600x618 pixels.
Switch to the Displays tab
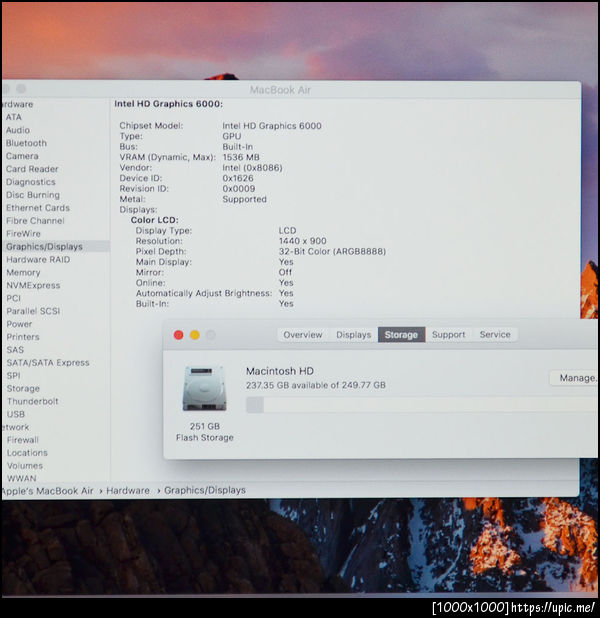[353, 335]
